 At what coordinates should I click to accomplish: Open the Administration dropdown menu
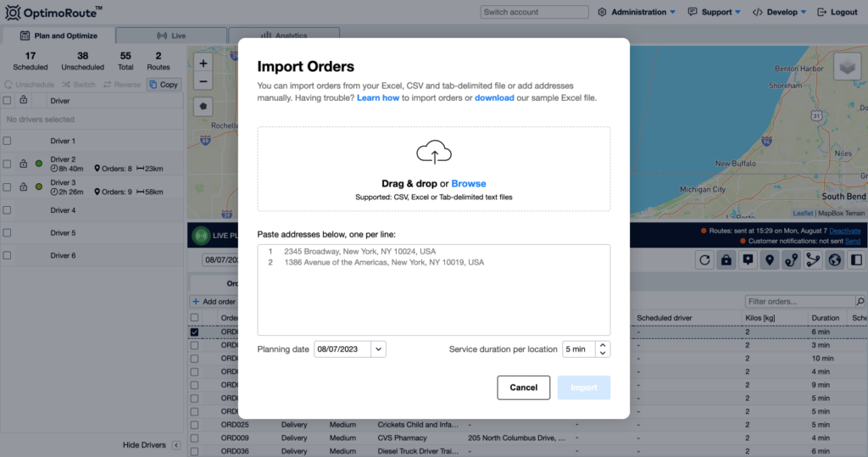click(x=637, y=12)
